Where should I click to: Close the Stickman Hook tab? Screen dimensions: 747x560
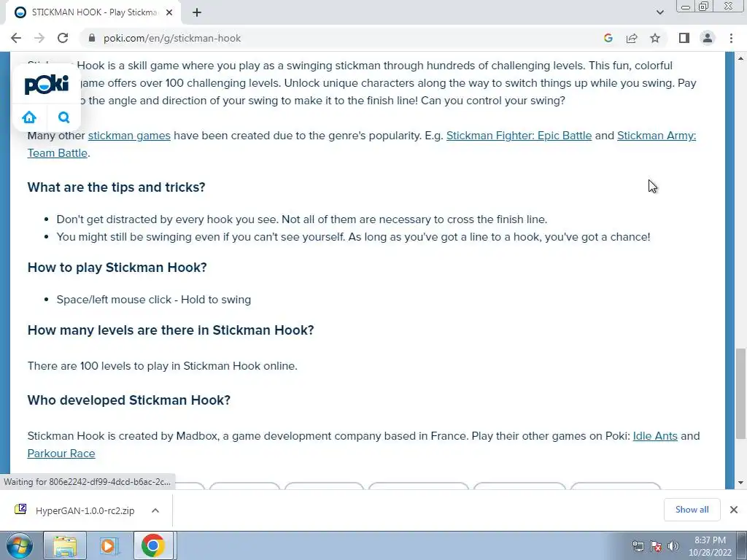coord(169,12)
